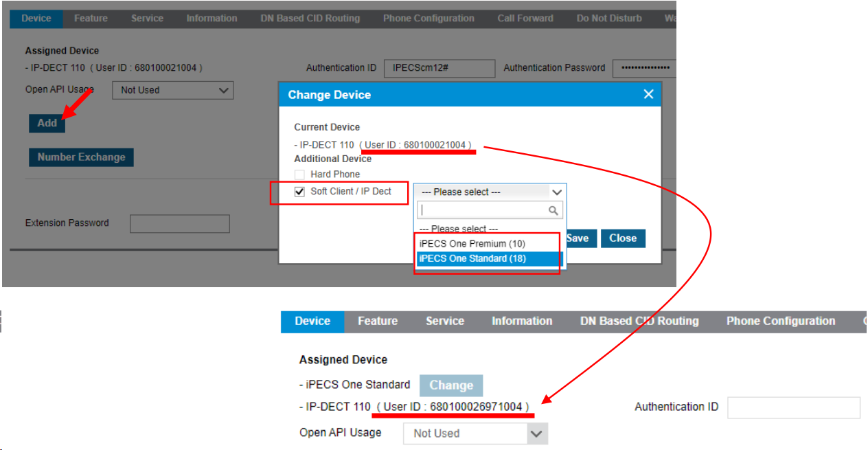The height and width of the screenshot is (450, 868).
Task: Click empty Authentication ID field in lower panel
Action: (x=794, y=407)
